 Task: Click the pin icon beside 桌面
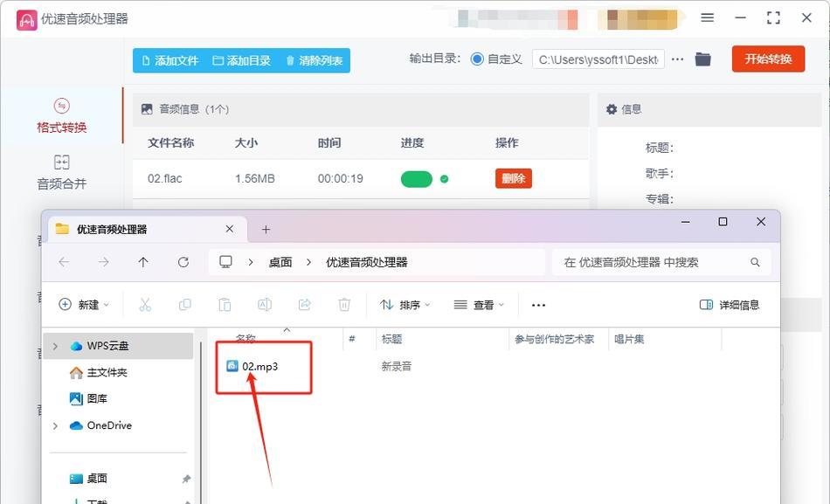coord(186,480)
